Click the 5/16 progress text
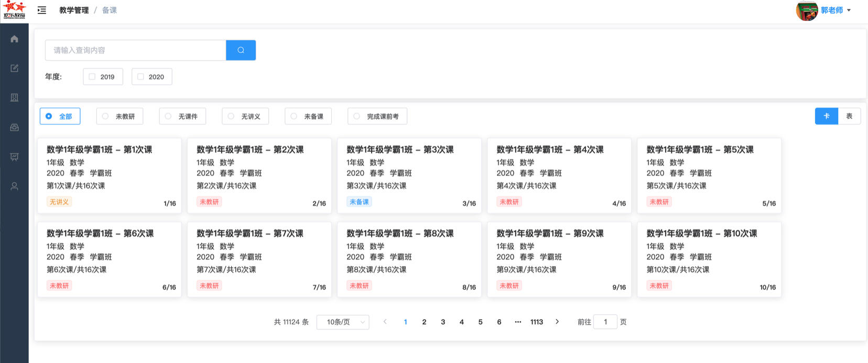868x363 pixels. click(769, 203)
